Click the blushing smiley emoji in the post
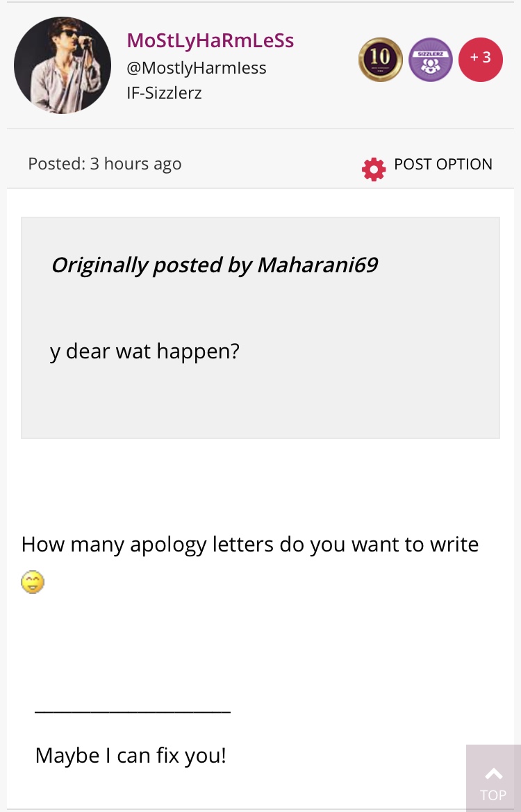521x812 pixels. [33, 581]
